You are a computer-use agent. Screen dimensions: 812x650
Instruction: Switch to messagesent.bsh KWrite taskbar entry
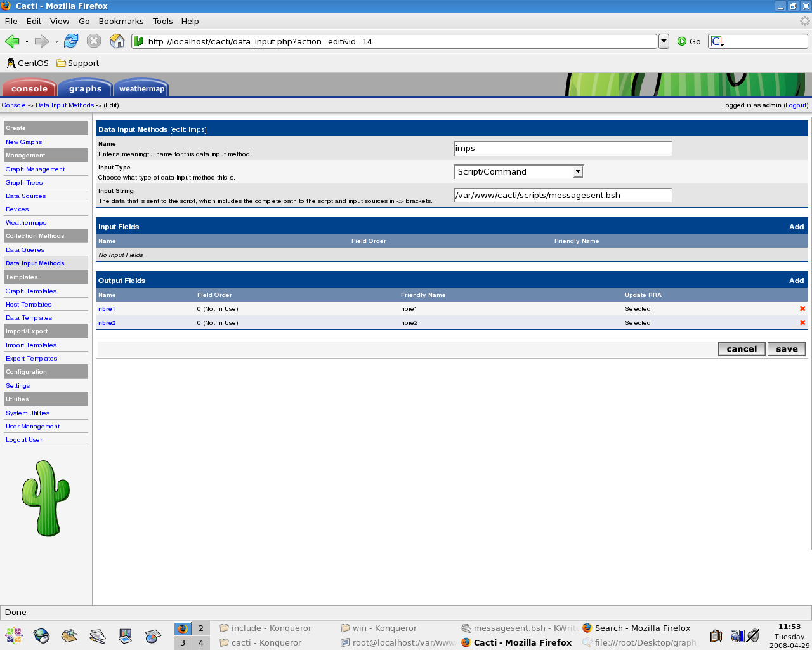[518, 628]
